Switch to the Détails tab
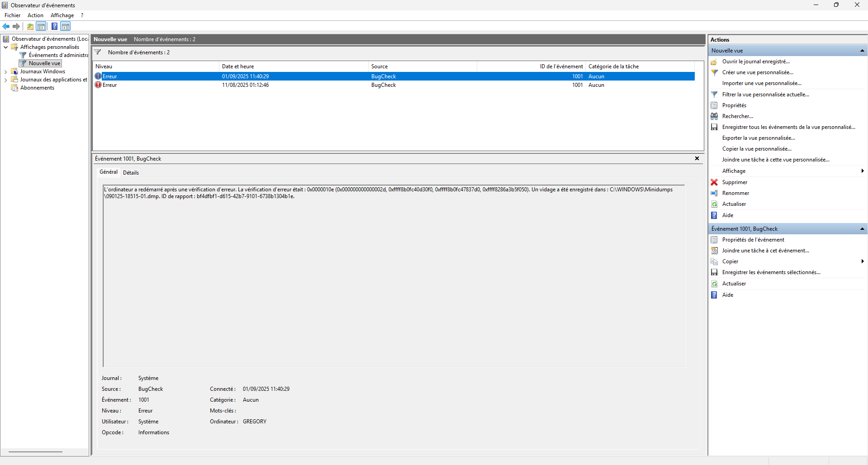 pos(131,172)
